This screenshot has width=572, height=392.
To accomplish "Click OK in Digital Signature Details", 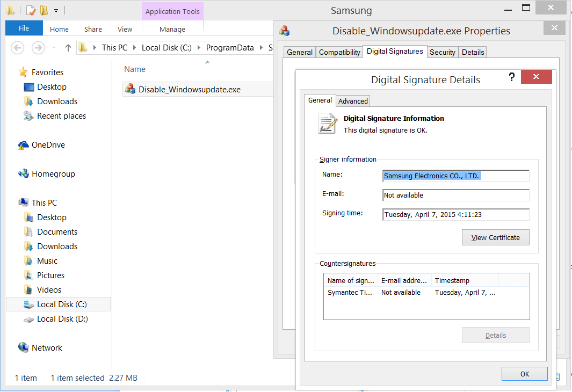I will [x=525, y=374].
